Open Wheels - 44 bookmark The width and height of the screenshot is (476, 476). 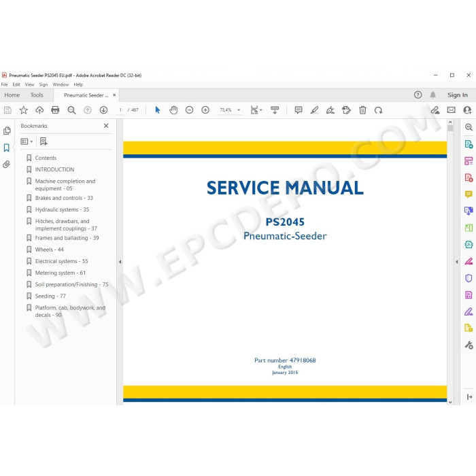[x=49, y=250]
